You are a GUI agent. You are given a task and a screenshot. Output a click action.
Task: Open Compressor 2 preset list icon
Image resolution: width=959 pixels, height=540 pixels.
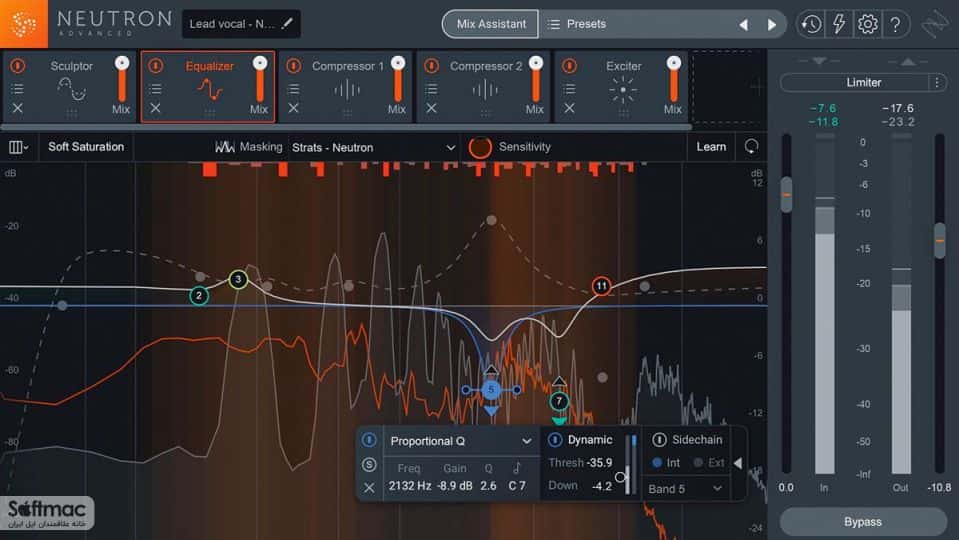(x=431, y=89)
